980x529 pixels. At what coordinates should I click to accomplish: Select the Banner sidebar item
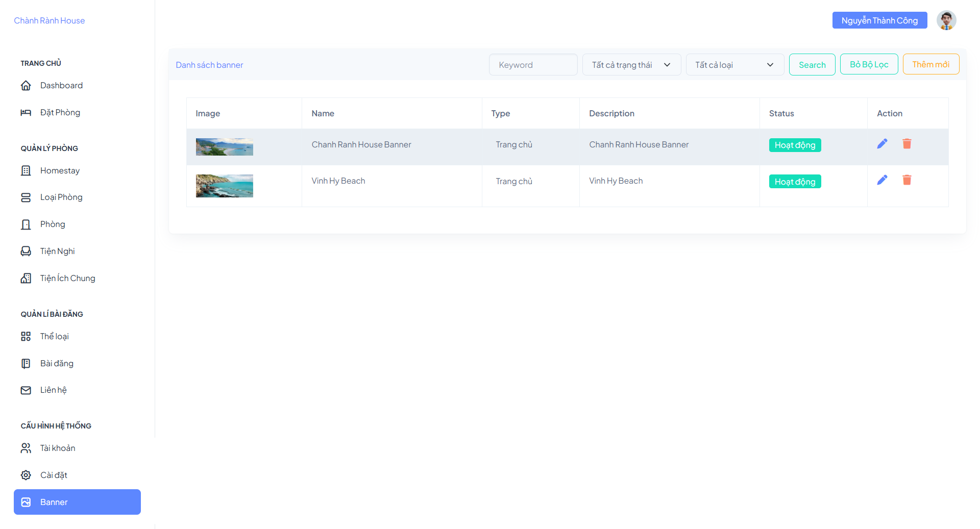coord(77,502)
